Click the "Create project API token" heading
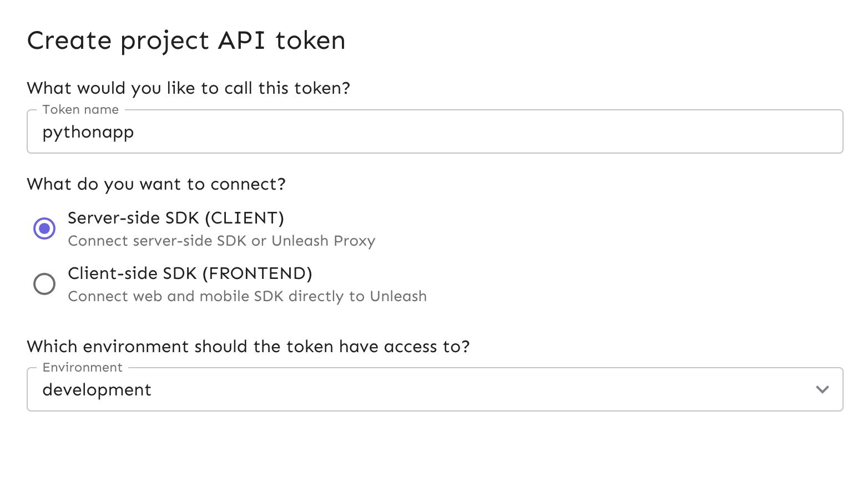868x498 pixels. tap(186, 41)
